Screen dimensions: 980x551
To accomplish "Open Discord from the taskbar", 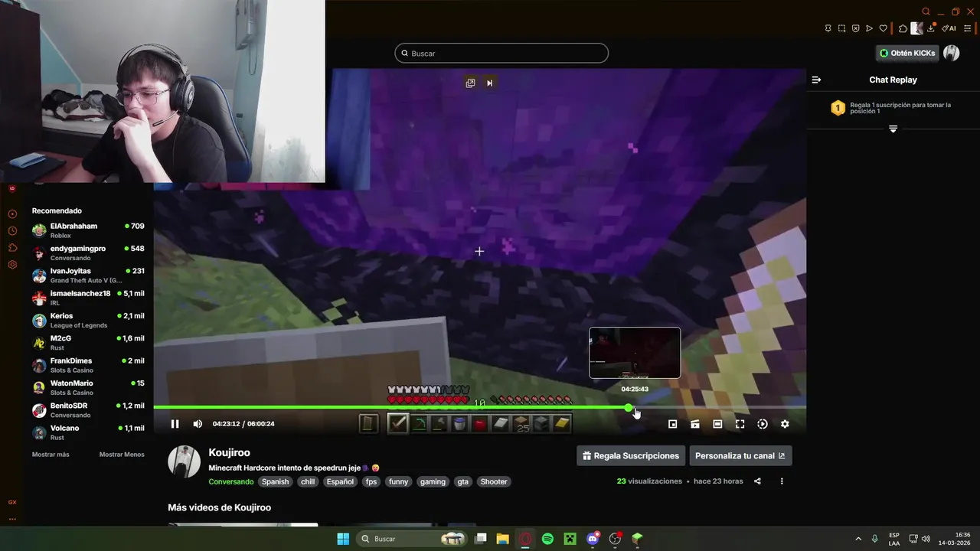I will tap(593, 539).
